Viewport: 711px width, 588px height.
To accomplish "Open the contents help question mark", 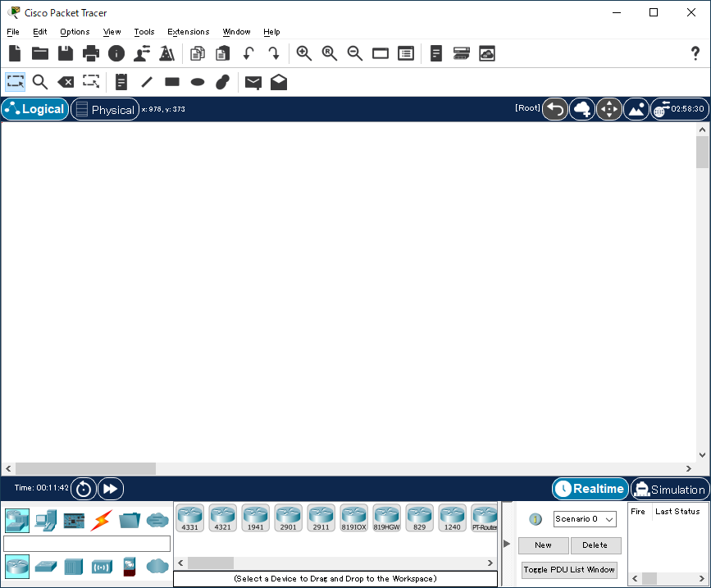I will point(695,53).
